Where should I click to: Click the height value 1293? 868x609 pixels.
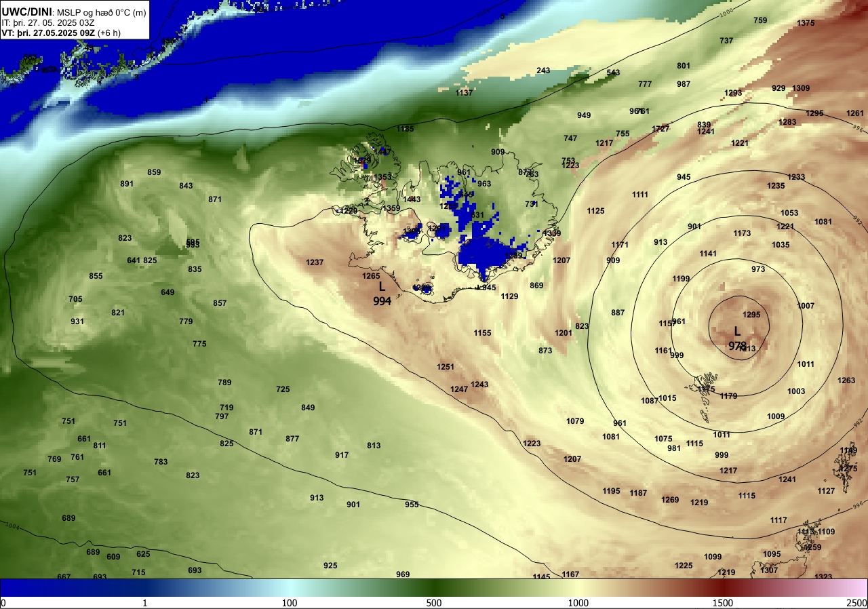(x=733, y=93)
